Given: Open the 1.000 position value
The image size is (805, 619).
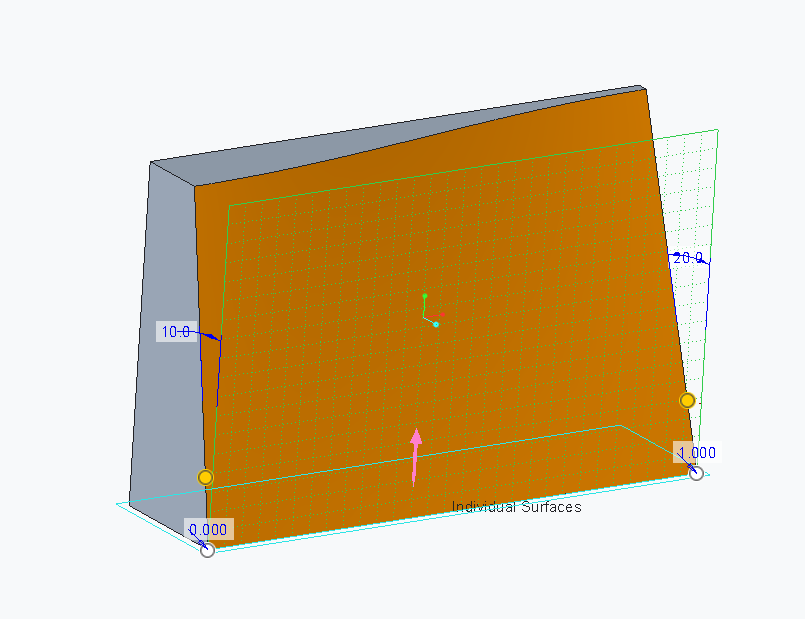Looking at the screenshot, I should tap(697, 453).
